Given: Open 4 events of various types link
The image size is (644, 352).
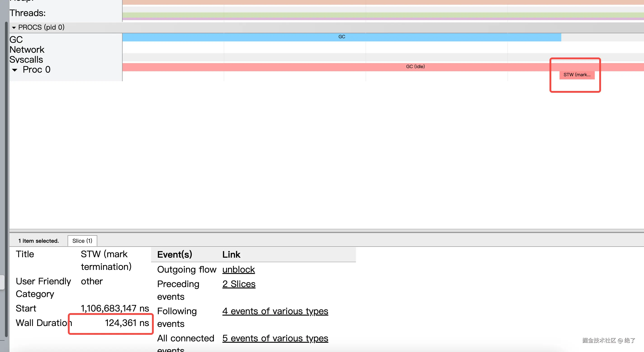Looking at the screenshot, I should 275,311.
